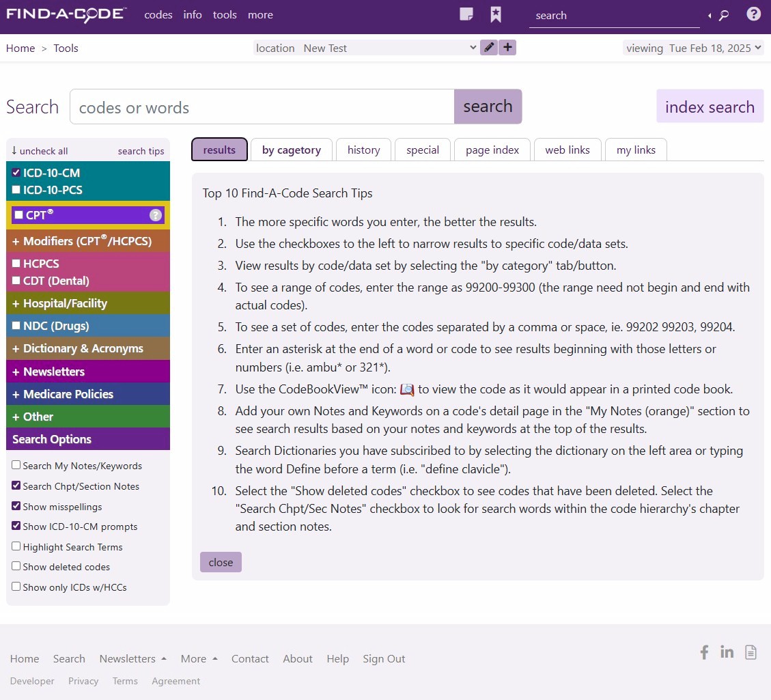
Task: Switch to the my links tab
Action: click(636, 150)
